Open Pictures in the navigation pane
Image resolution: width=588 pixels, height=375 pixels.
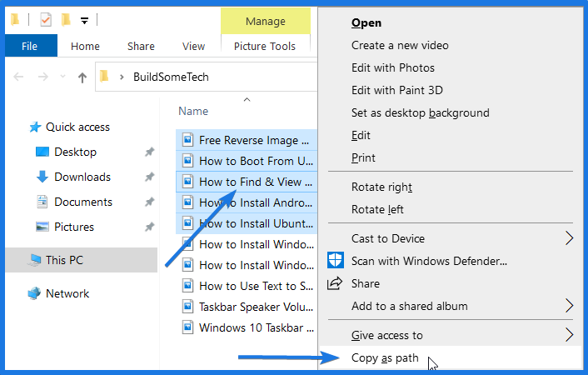(74, 227)
